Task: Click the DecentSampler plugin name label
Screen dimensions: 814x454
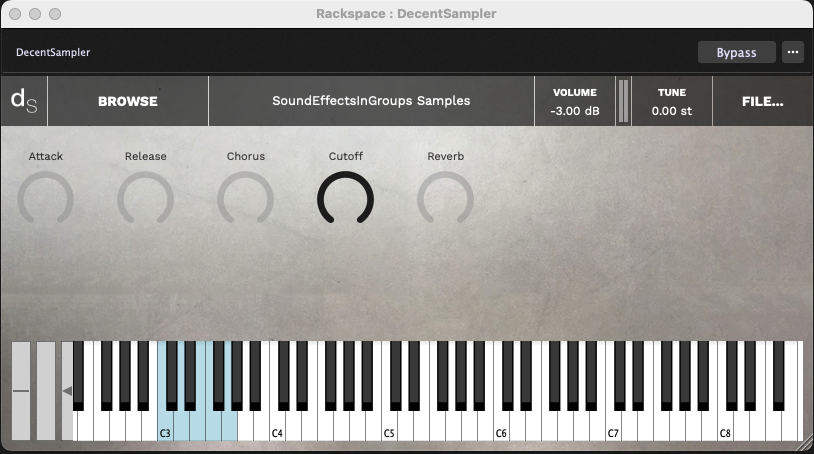Action: pos(53,52)
